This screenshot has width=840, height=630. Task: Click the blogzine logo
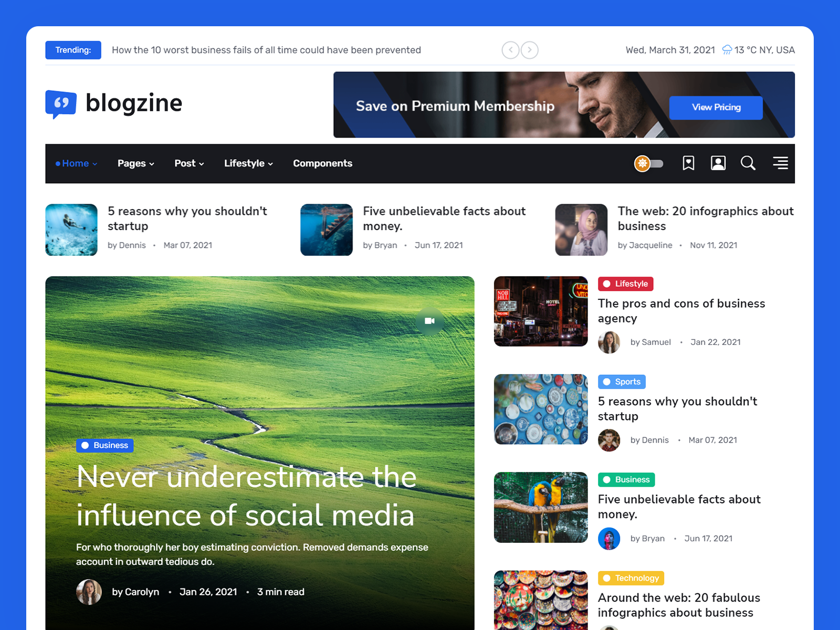114,103
